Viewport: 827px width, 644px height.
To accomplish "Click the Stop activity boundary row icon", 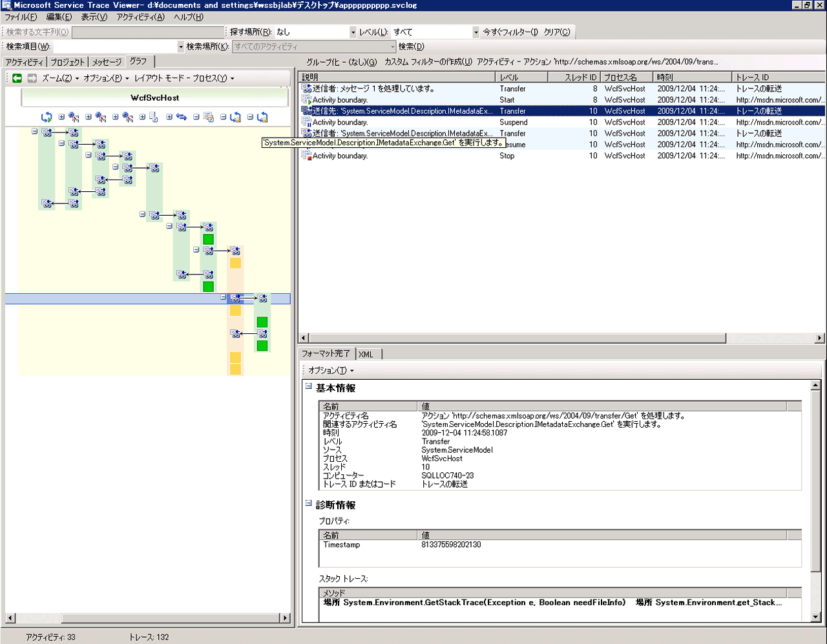I will (x=307, y=156).
